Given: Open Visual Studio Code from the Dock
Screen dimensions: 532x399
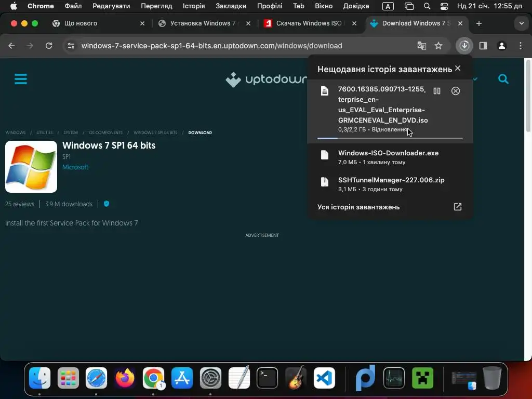Looking at the screenshot, I should (324, 378).
